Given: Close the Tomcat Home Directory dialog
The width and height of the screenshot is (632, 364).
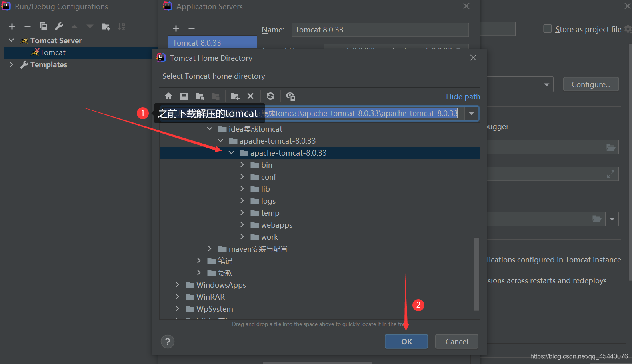Looking at the screenshot, I should point(473,58).
